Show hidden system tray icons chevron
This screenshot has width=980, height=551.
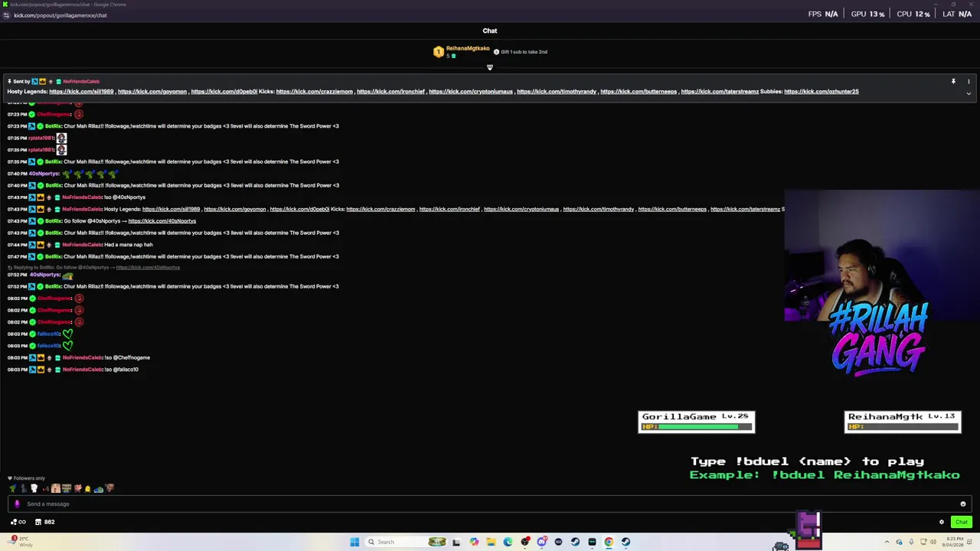click(x=887, y=542)
